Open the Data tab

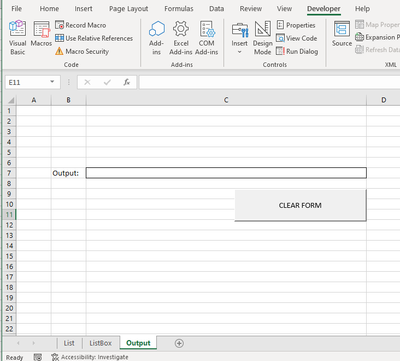[x=217, y=9]
